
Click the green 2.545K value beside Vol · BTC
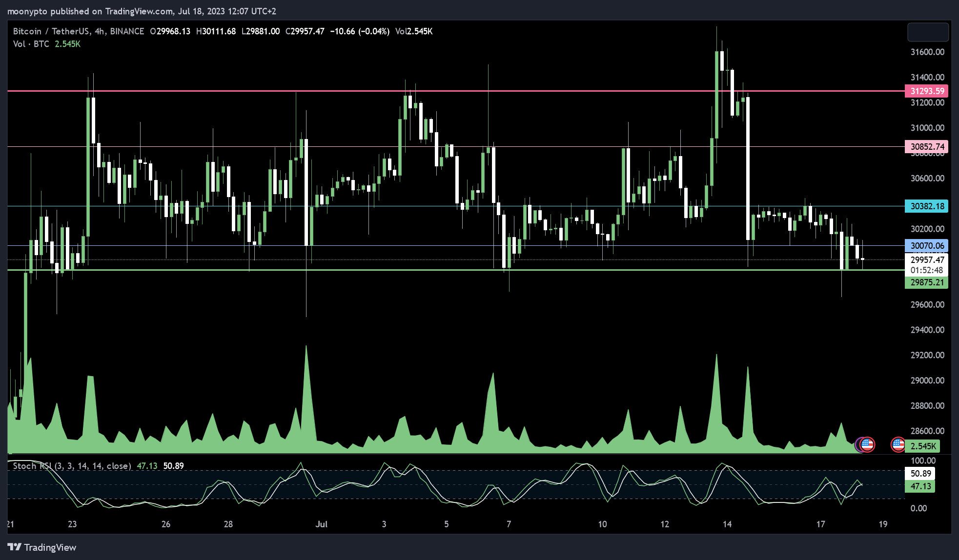[x=67, y=44]
